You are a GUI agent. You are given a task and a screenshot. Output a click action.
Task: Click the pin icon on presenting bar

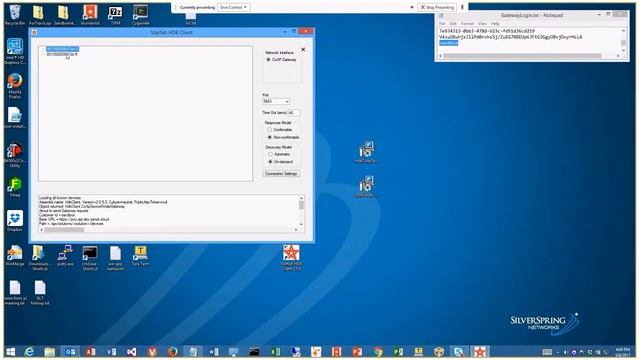pyautogui.click(x=462, y=7)
